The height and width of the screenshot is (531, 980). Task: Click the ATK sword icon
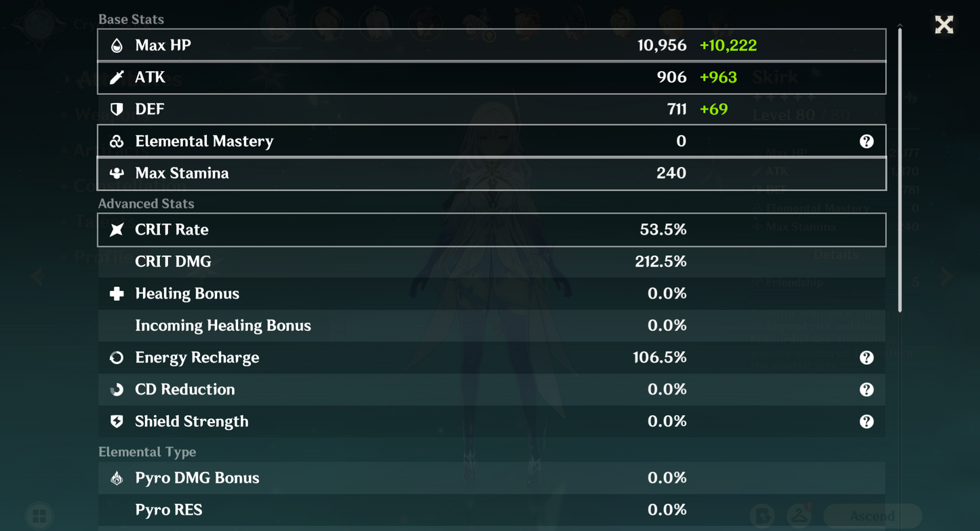[117, 77]
